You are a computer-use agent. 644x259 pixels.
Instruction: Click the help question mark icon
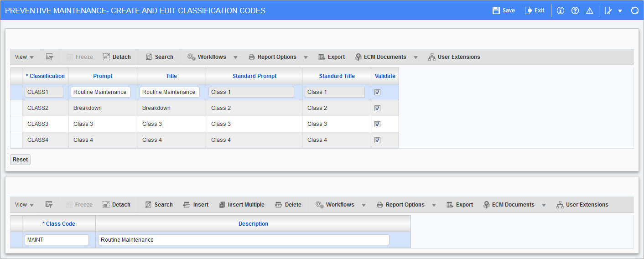pyautogui.click(x=575, y=10)
